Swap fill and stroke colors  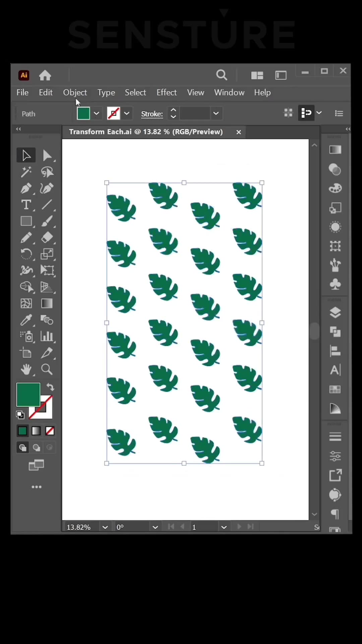coord(50,387)
